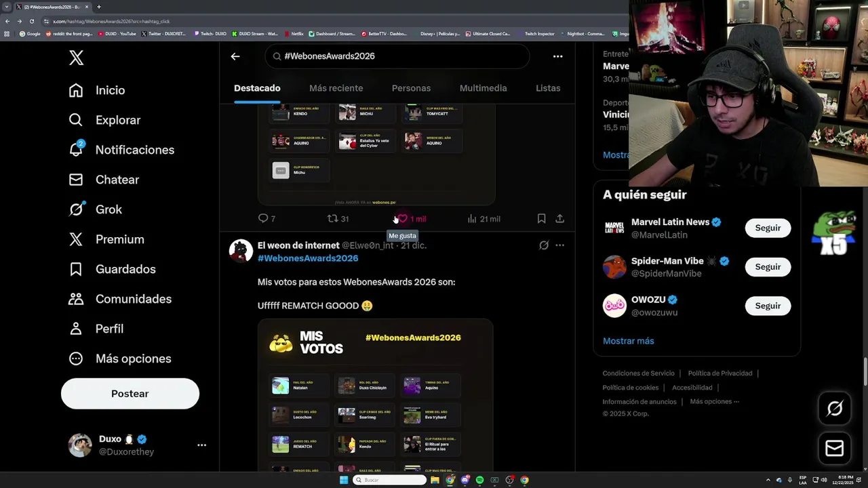The height and width of the screenshot is (488, 868).
Task: Open OWOZU profile picture
Action: pyautogui.click(x=614, y=306)
